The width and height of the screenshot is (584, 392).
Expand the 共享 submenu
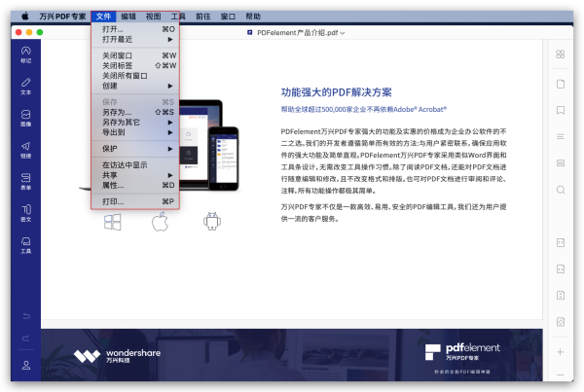tap(135, 175)
